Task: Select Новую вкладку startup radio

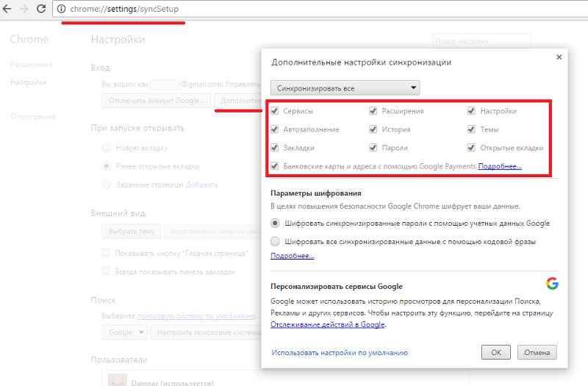Action: click(107, 148)
